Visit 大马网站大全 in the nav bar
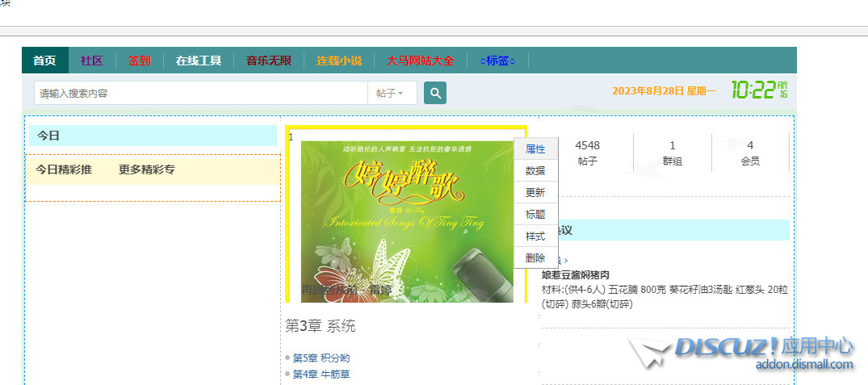This screenshot has height=385, width=868. point(420,61)
